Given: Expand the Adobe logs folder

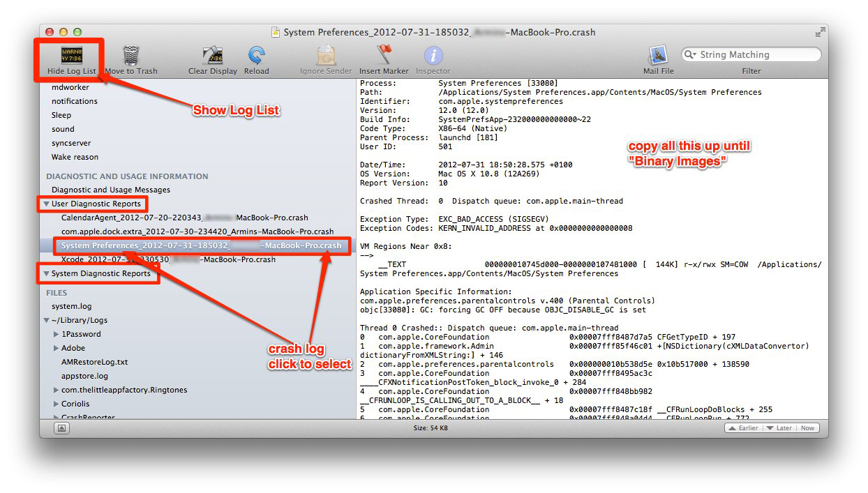Looking at the screenshot, I should pyautogui.click(x=57, y=348).
